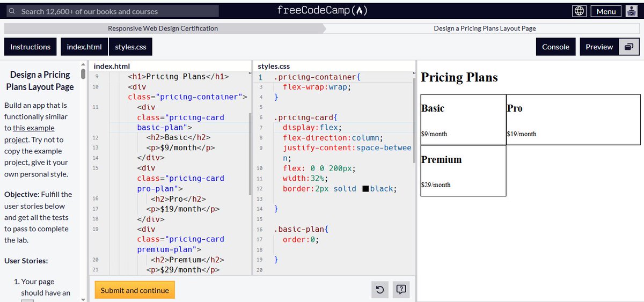Click the 'flex-direction:column;' CSS line
This screenshot has width=644, height=302.
[x=333, y=138]
